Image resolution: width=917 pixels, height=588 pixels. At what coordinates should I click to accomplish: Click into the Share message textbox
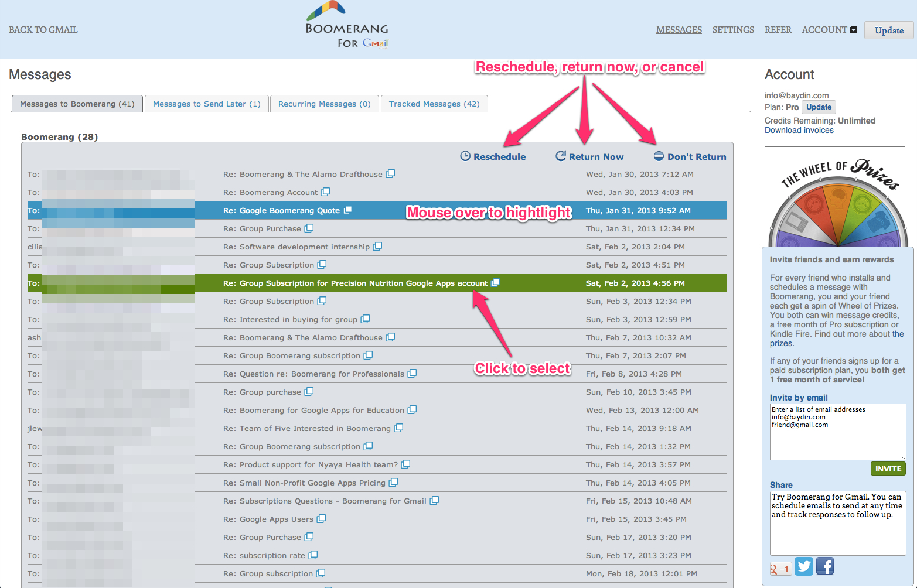pyautogui.click(x=838, y=523)
